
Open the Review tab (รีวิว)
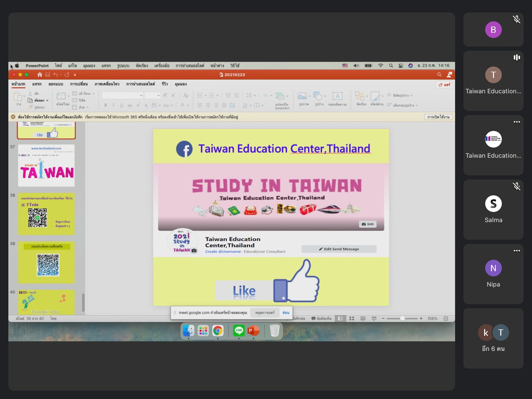[x=165, y=84]
